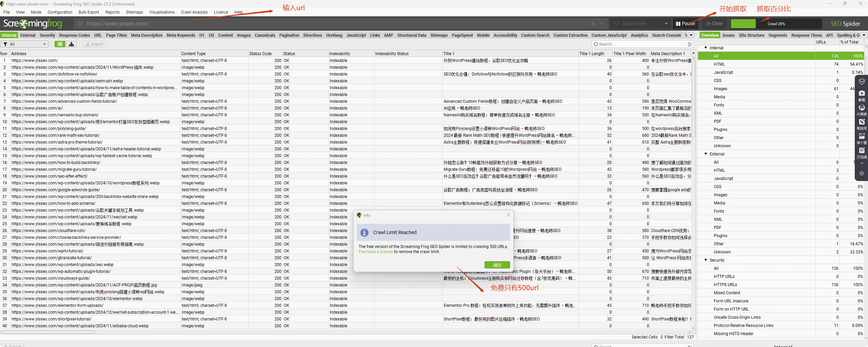Select Missing HSTS Header row
Screen dimensions: 868x347
[782, 334]
